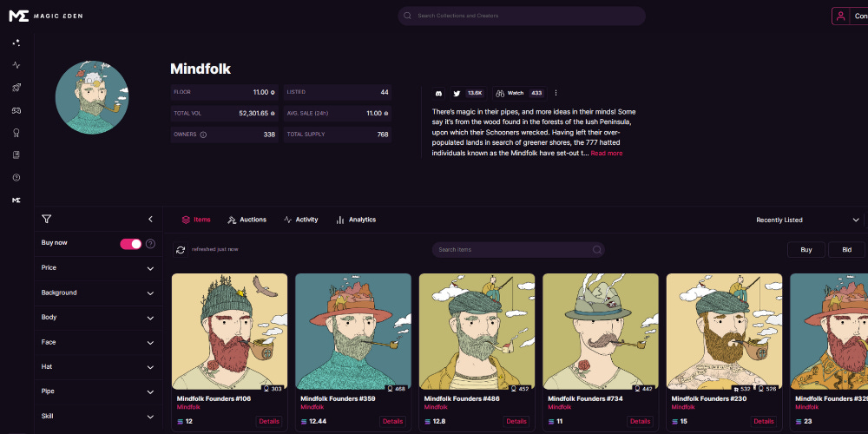The height and width of the screenshot is (434, 868).
Task: Click the Buy mode button
Action: point(806,250)
